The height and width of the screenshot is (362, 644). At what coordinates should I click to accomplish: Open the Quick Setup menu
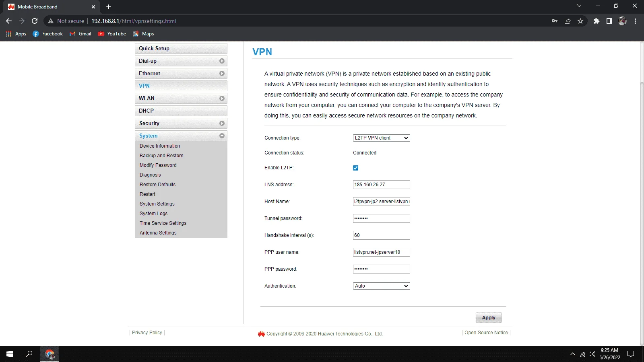coord(181,48)
